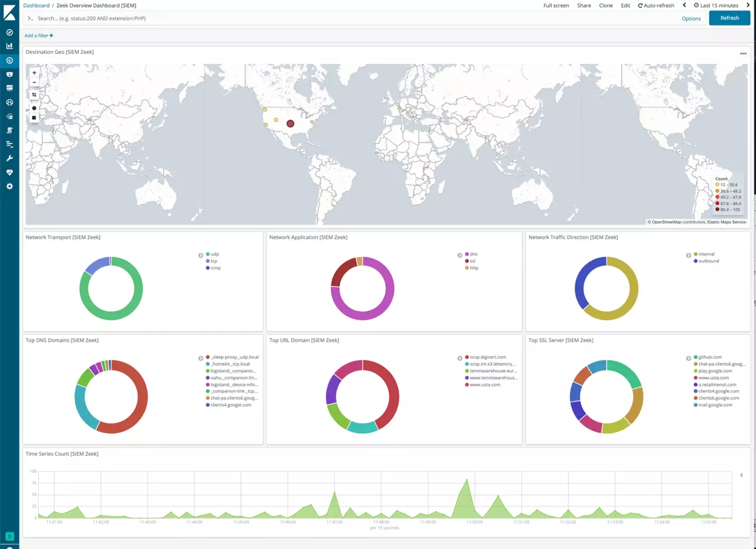
Task: Open the Last 15 minutes time picker
Action: (716, 5)
